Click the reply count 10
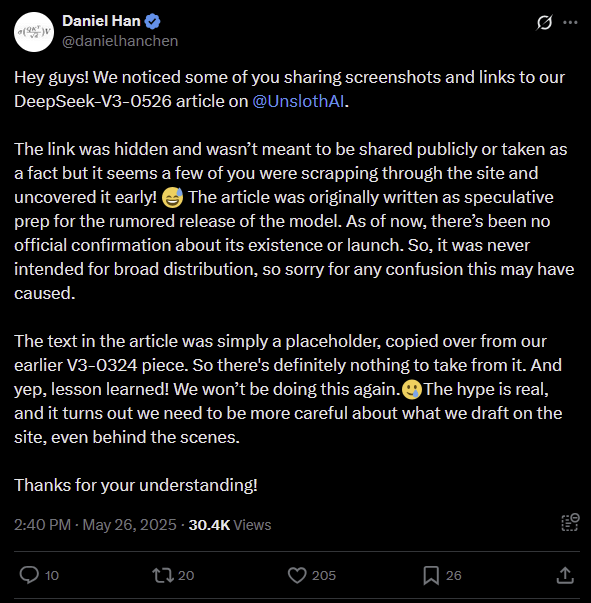Viewport: 591px width, 603px height. pos(52,575)
